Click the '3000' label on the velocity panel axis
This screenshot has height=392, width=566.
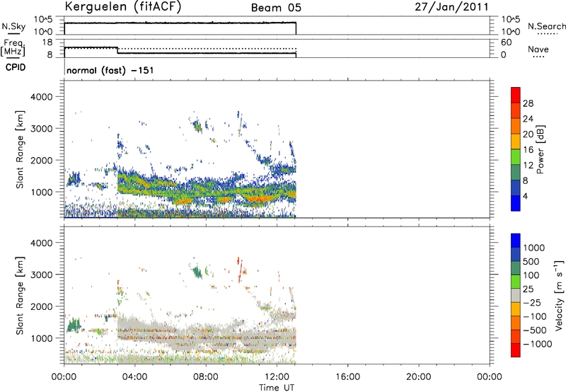[42, 275]
